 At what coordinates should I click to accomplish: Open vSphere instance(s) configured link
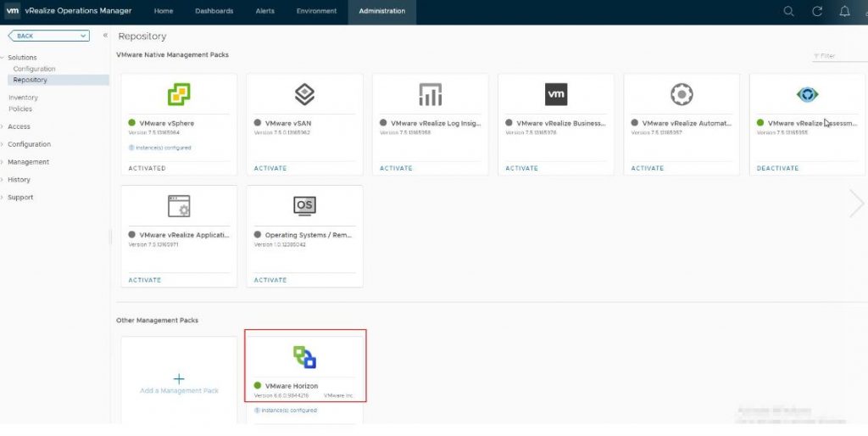(160, 148)
